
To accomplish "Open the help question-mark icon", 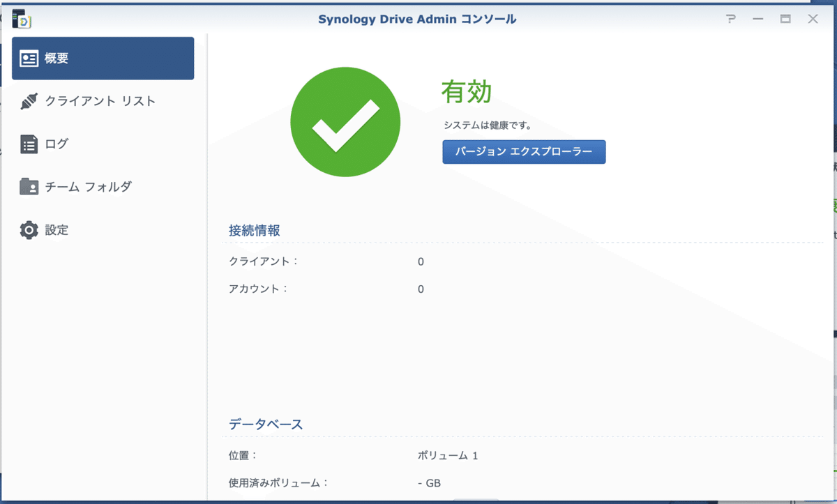I will click(730, 19).
